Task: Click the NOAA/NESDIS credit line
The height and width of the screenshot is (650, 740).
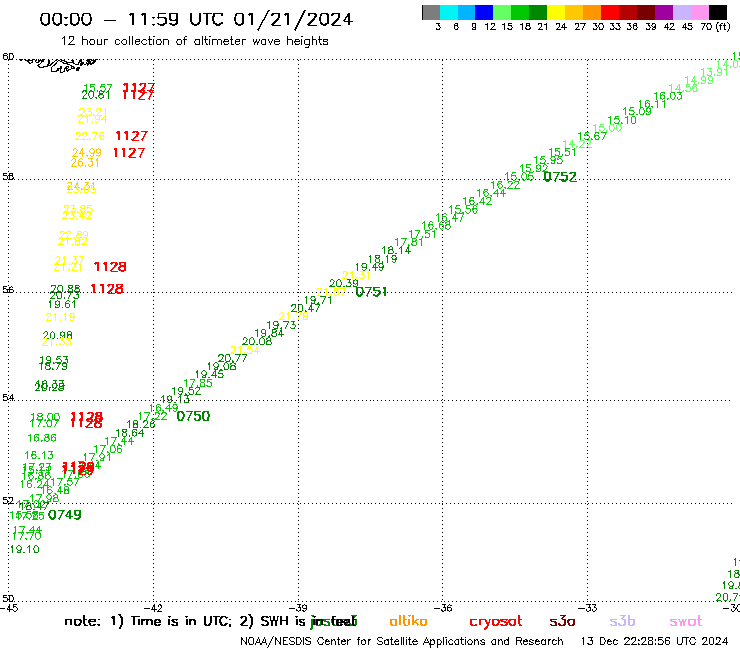Action: coord(402,642)
